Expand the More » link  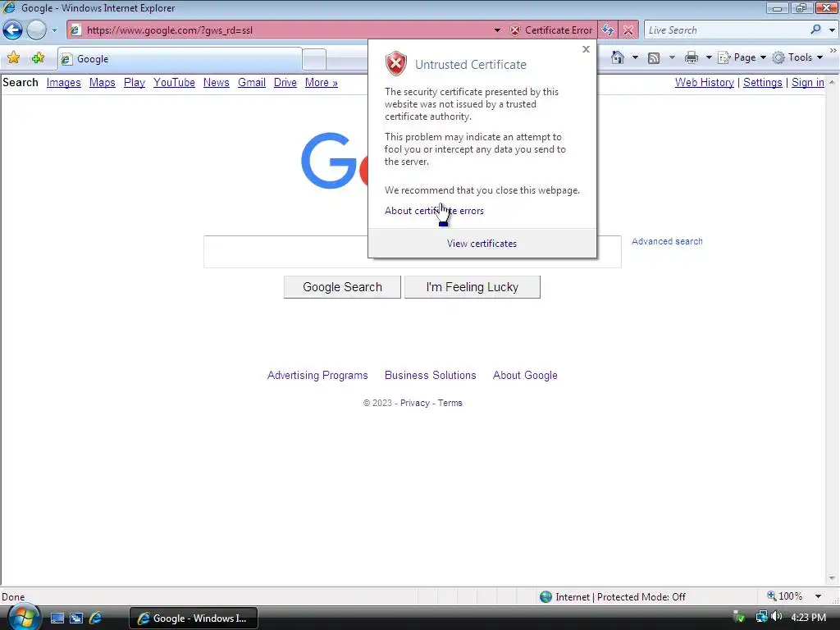[322, 83]
